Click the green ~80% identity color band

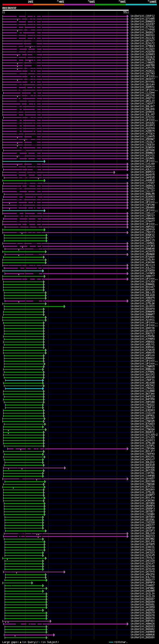point(110,4)
